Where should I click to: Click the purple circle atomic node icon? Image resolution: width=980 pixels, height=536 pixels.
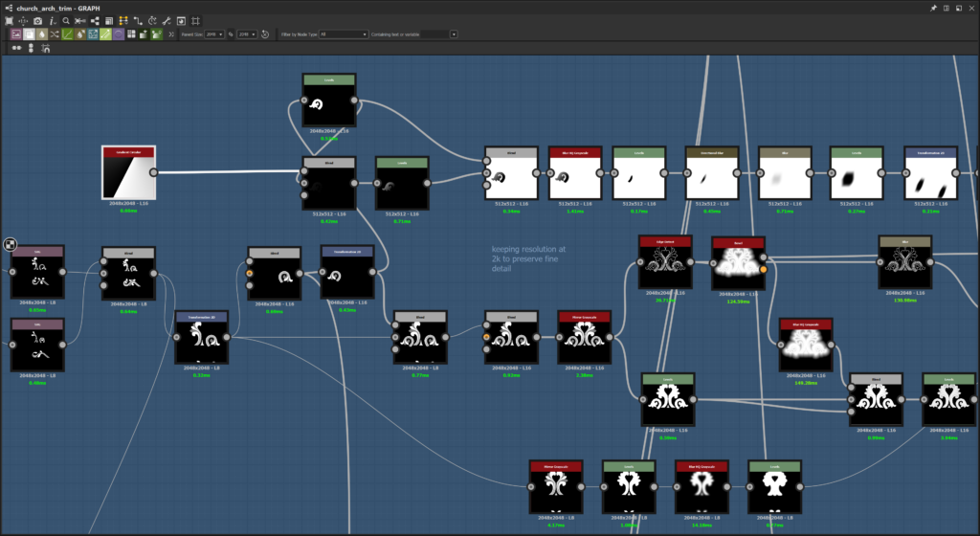pos(119,34)
